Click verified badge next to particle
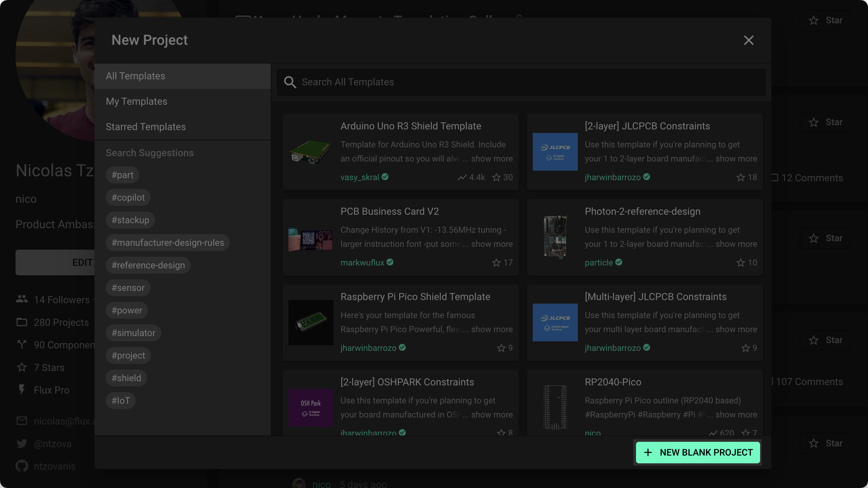 pos(619,262)
